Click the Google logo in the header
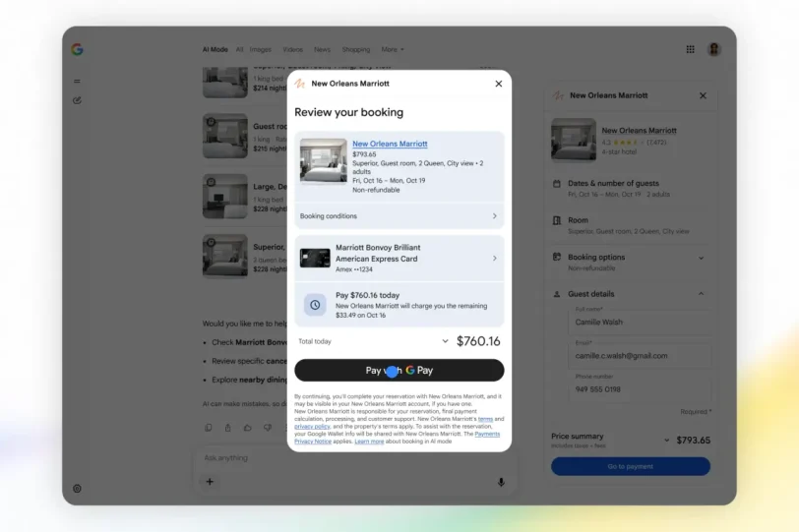Screen dimensions: 799x532 (77, 49)
